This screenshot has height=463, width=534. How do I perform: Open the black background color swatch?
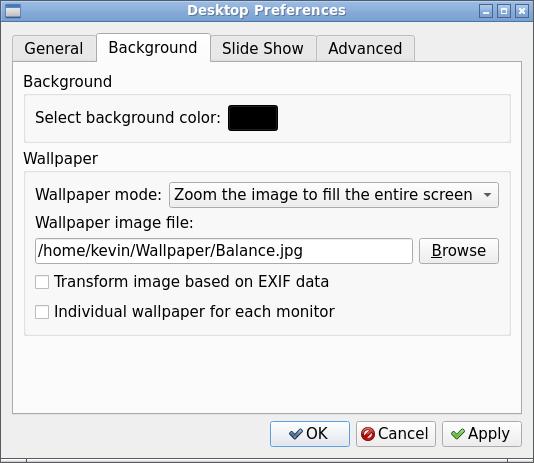253,118
